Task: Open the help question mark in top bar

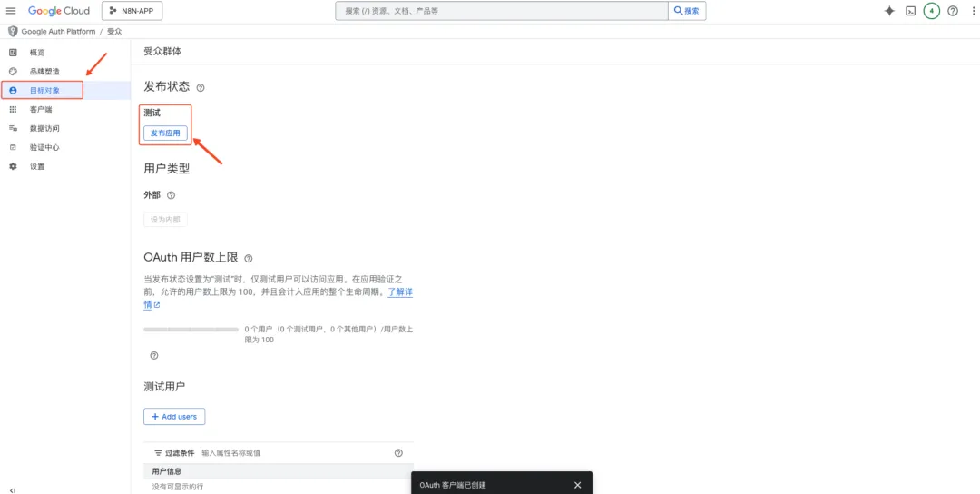Action: [x=953, y=11]
